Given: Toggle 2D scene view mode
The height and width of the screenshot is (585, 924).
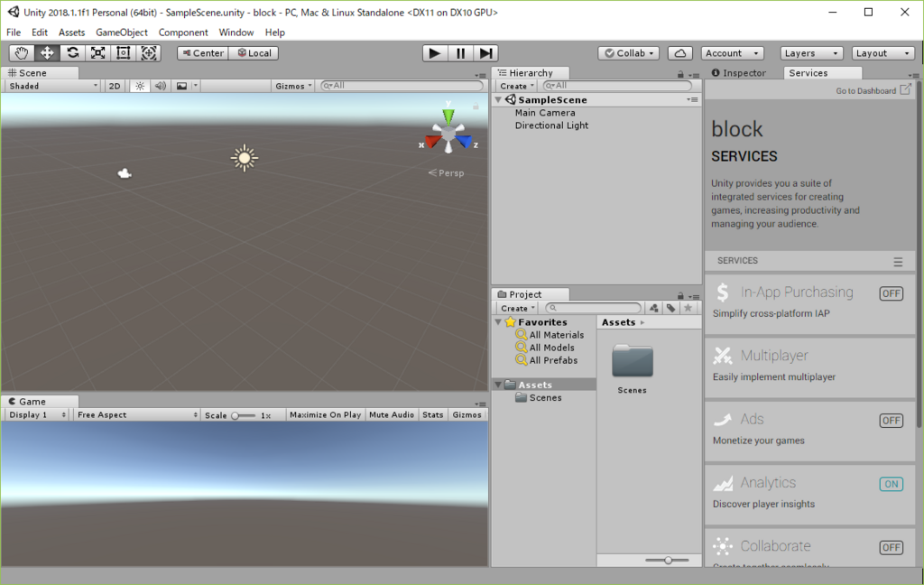Looking at the screenshot, I should (115, 86).
